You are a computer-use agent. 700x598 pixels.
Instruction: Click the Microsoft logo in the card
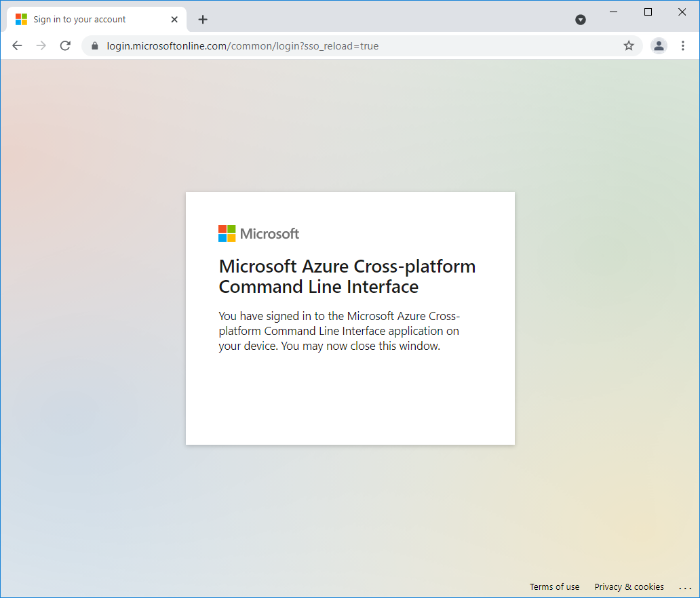pos(258,233)
